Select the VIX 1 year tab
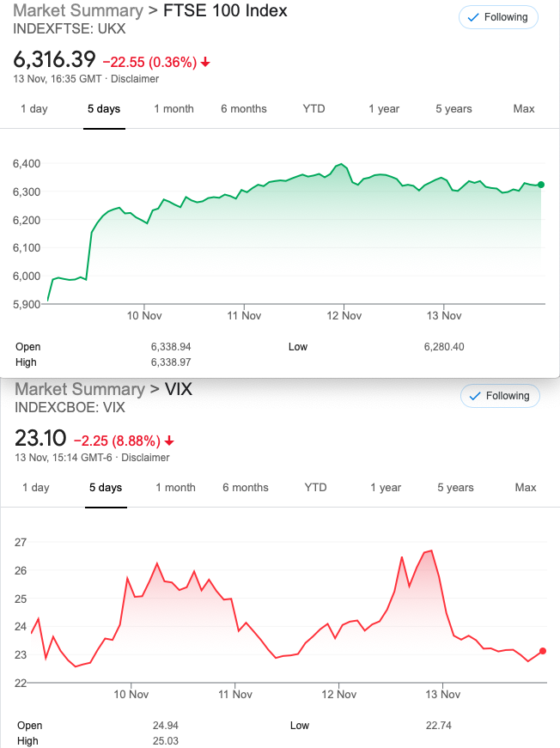This screenshot has height=748, width=560. click(386, 488)
